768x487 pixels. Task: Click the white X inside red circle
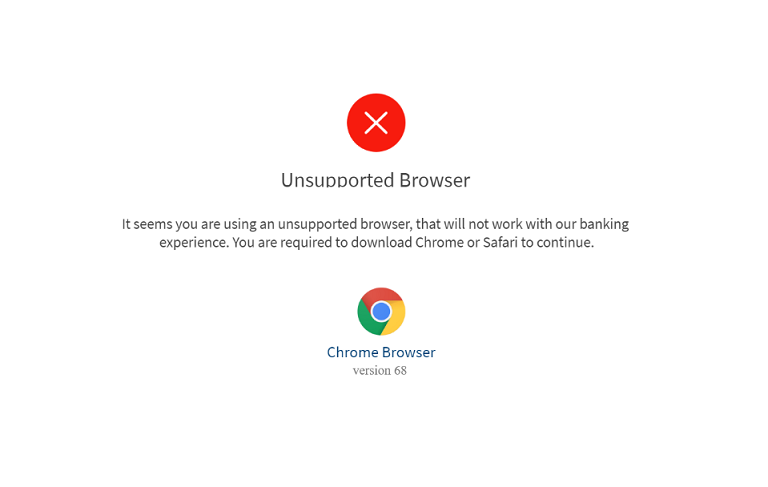point(376,122)
